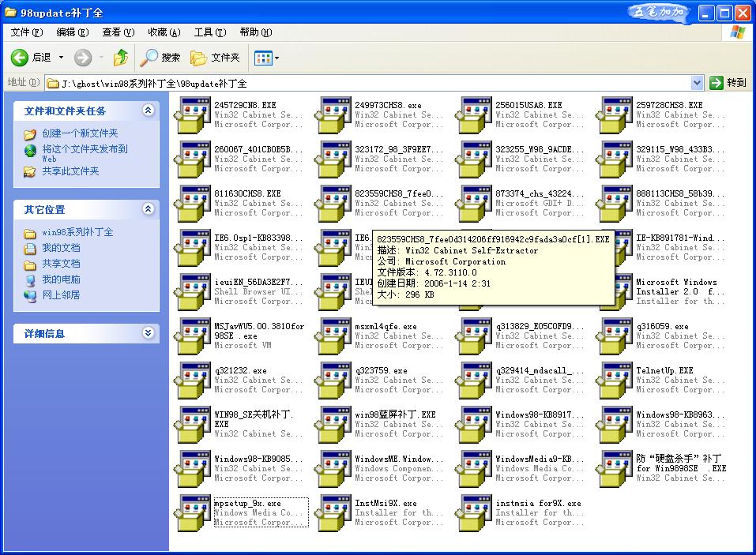Screen dimensions: 756x555
Task: Open 我的文档 in other places
Action: click(x=62, y=248)
